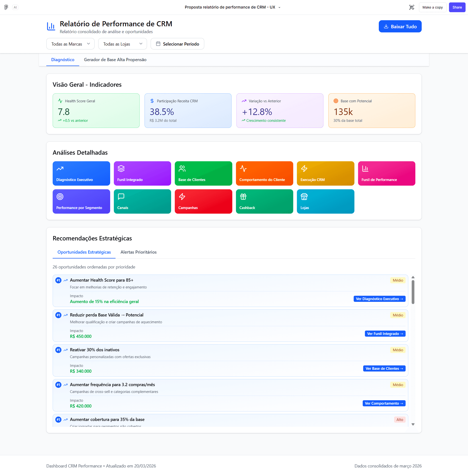
Task: Click the Ver Comportamento button
Action: pos(384,404)
